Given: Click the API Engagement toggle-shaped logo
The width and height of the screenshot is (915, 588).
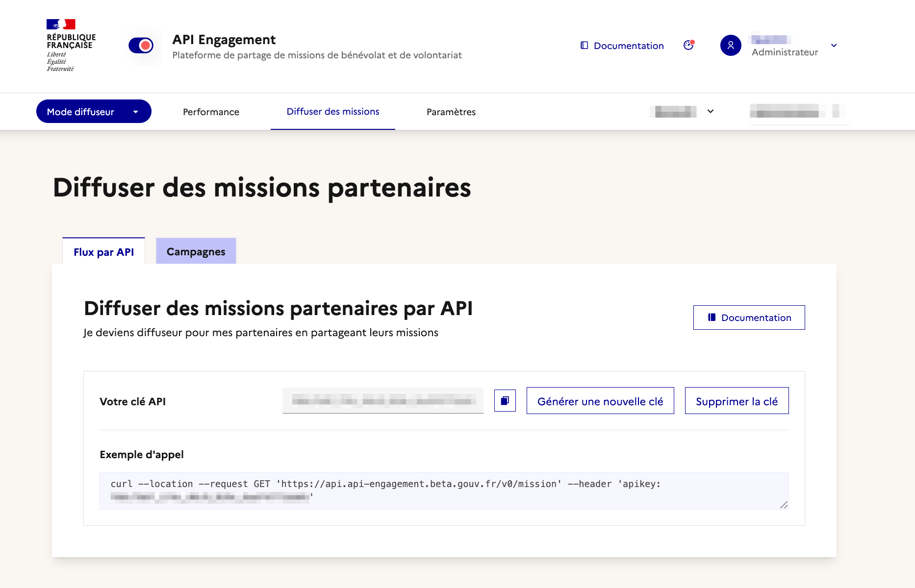Looking at the screenshot, I should 141,46.
